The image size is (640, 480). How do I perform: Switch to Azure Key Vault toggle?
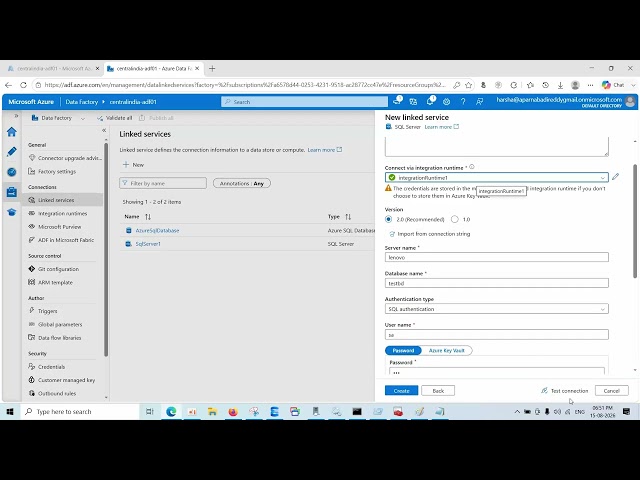click(x=447, y=351)
